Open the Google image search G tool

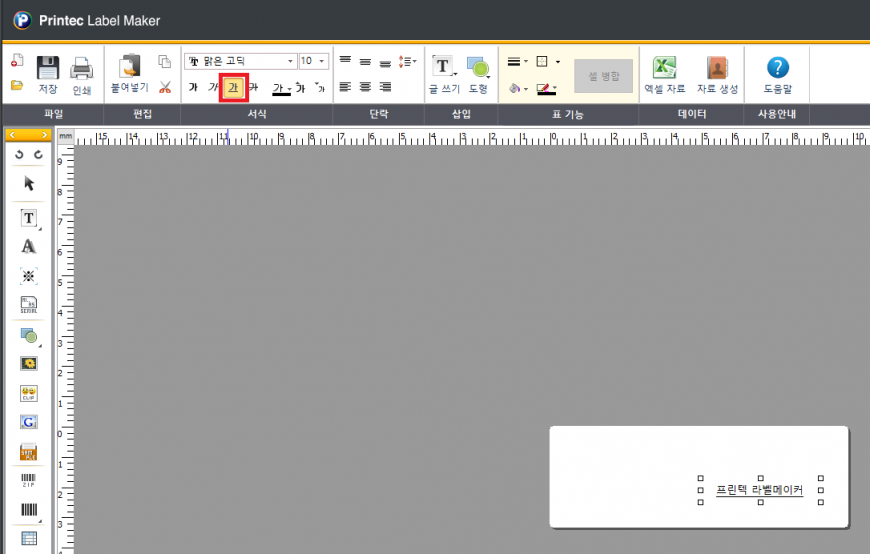pyautogui.click(x=29, y=422)
